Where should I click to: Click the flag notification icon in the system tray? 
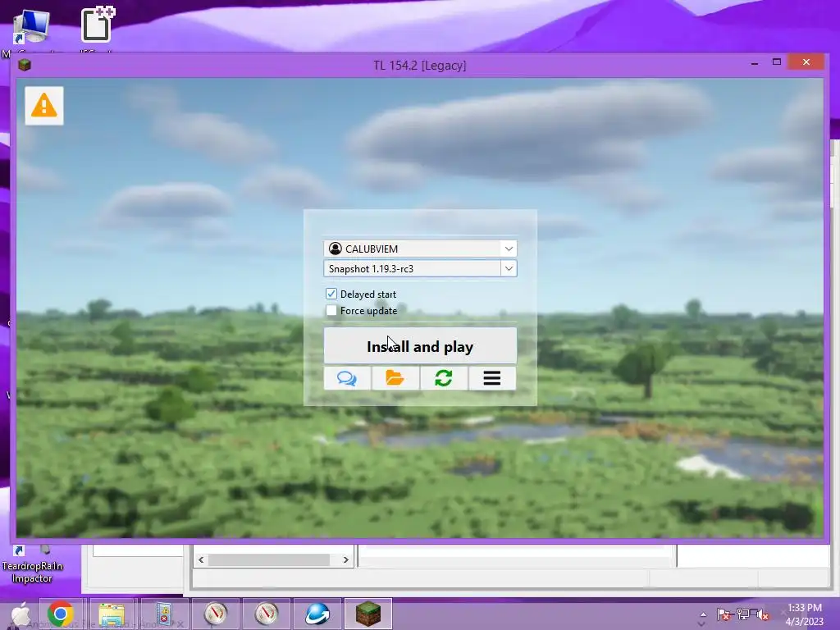[x=724, y=614]
